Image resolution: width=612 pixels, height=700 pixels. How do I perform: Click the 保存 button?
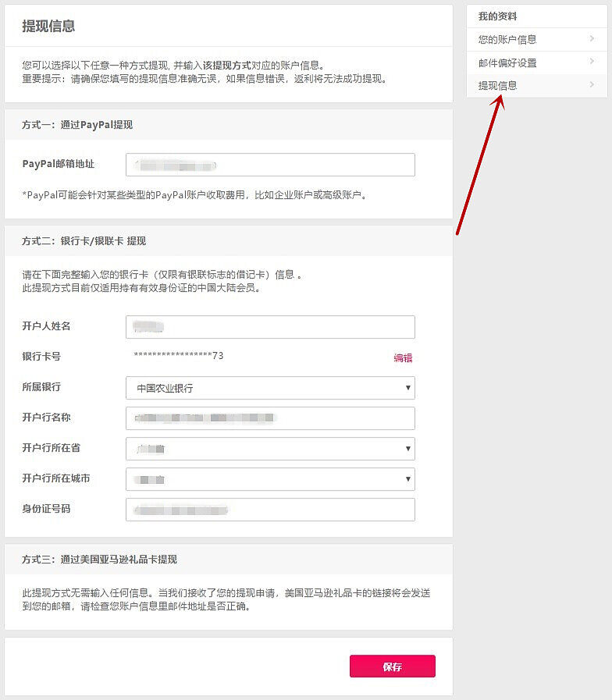click(x=393, y=666)
